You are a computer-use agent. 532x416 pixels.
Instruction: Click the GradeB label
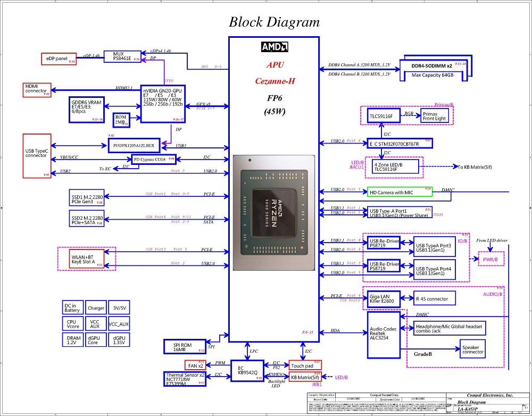pyautogui.click(x=423, y=354)
